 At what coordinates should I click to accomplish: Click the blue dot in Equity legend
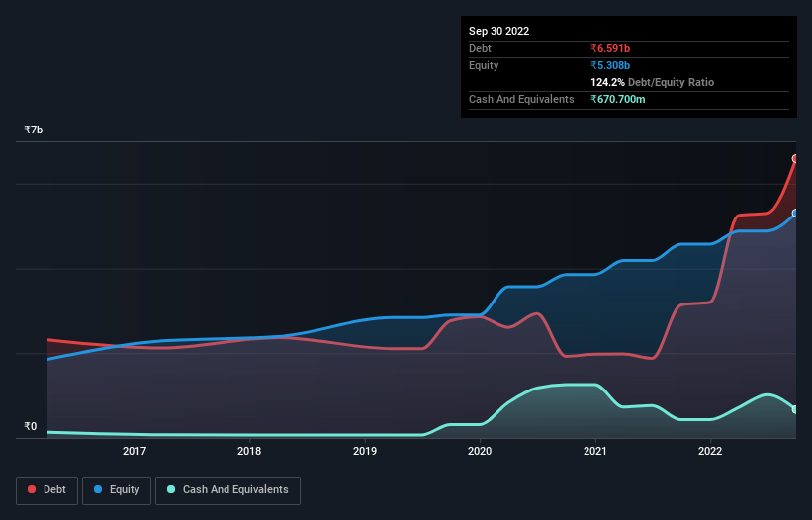click(x=98, y=489)
